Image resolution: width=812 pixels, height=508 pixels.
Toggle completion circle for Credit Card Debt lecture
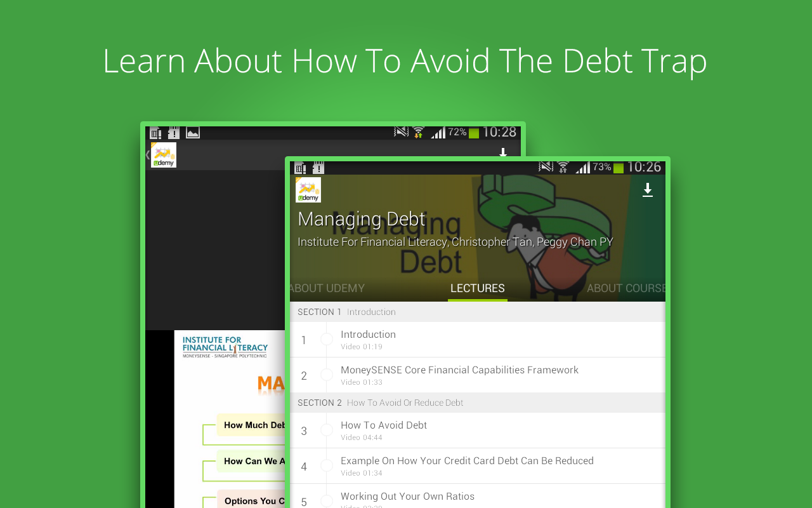pyautogui.click(x=327, y=466)
